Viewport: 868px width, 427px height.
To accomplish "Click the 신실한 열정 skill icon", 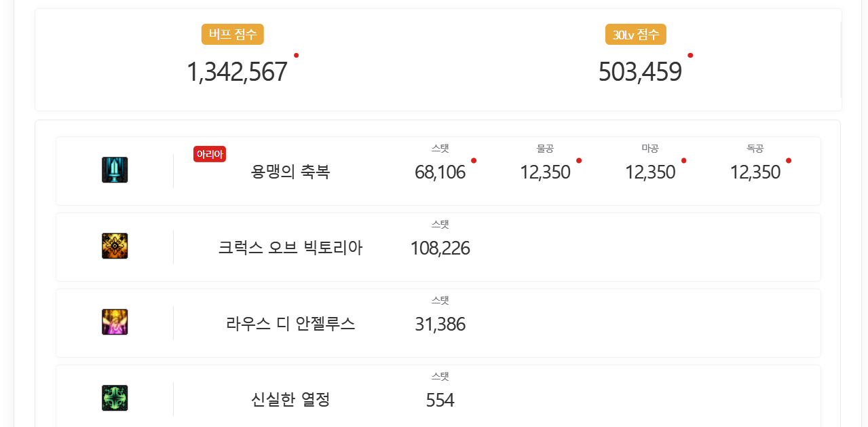I will tap(115, 398).
